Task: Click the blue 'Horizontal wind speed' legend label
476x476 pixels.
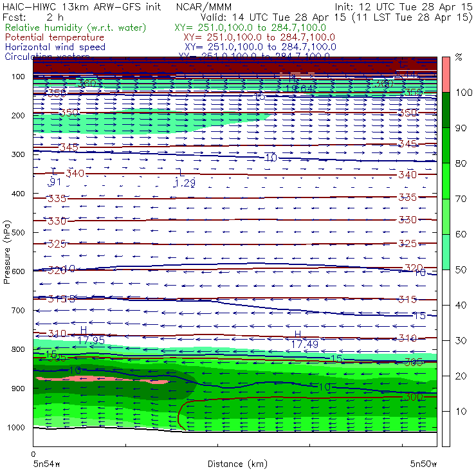Action: (x=55, y=47)
